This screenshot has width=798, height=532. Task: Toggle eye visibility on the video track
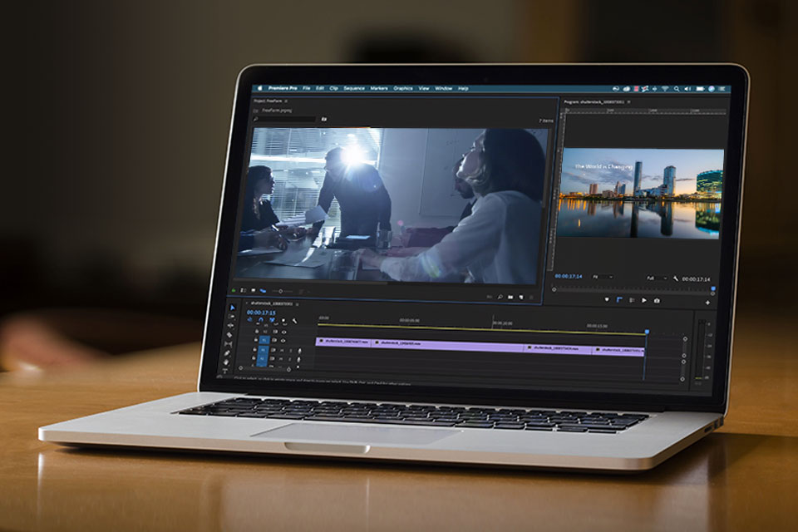point(283,340)
